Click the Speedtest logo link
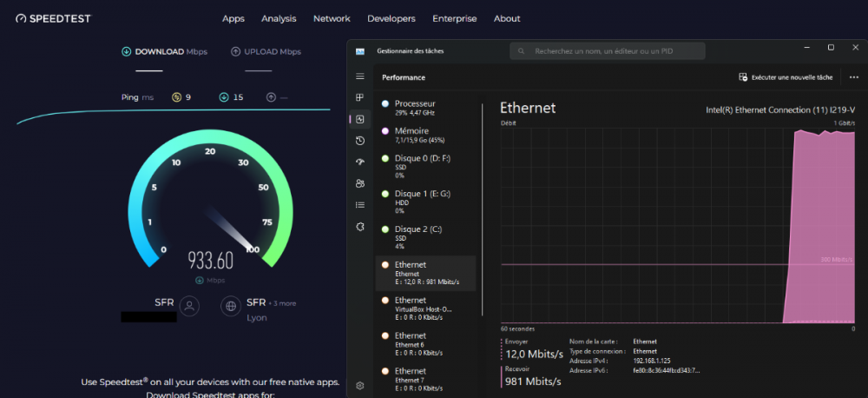Screen dimensions: 868x398 coord(53,18)
